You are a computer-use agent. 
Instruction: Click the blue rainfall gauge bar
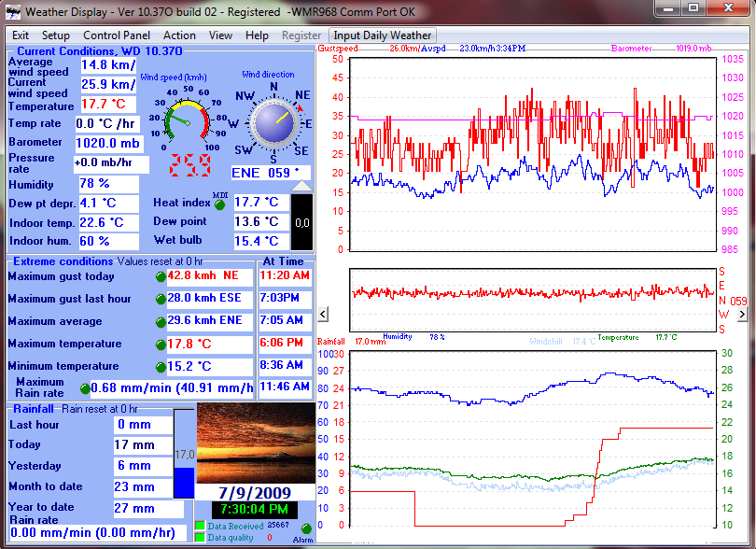pos(184,482)
